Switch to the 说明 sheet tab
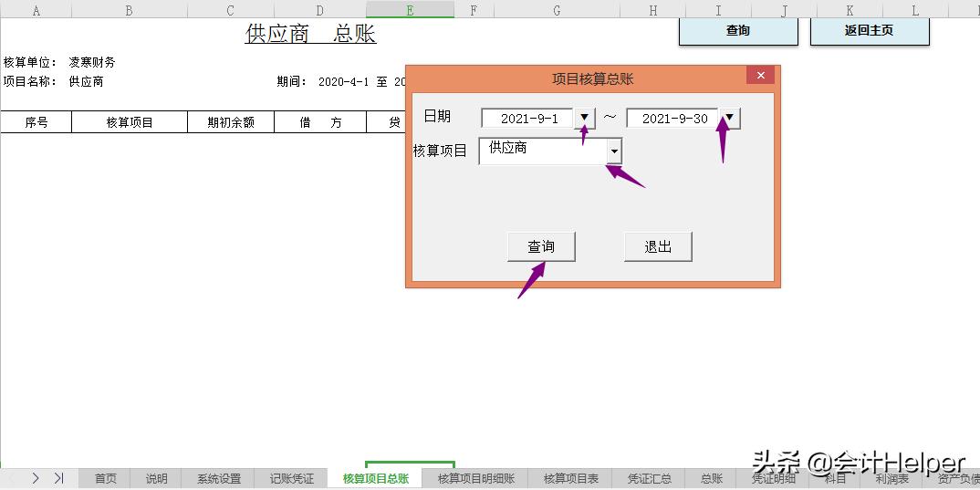The image size is (980, 490). pos(156,479)
